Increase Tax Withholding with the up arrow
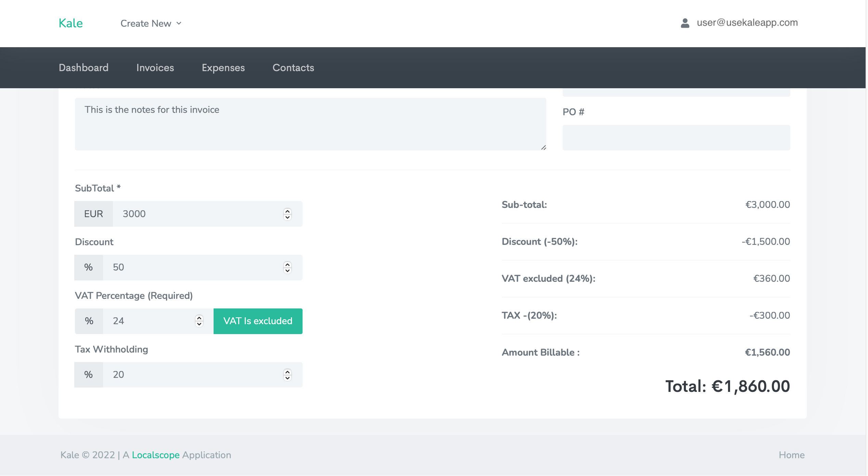Screen dimensions: 868x476 (288, 372)
